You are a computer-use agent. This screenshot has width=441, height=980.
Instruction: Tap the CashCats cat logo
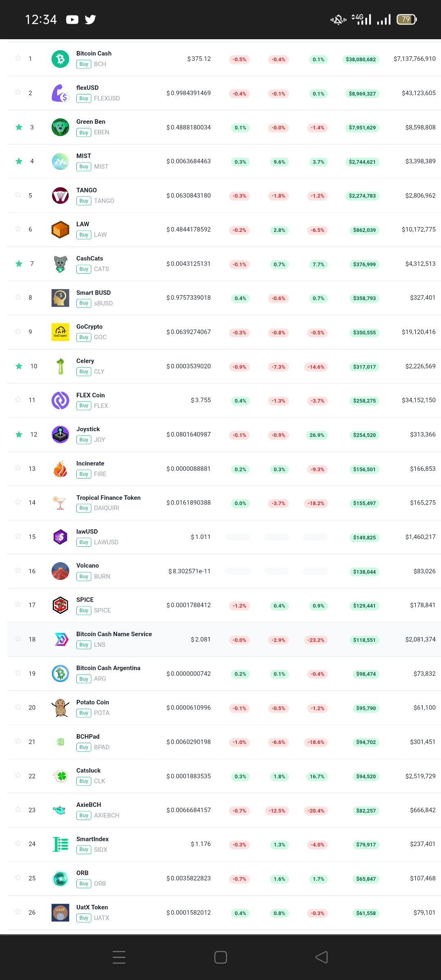tap(60, 264)
